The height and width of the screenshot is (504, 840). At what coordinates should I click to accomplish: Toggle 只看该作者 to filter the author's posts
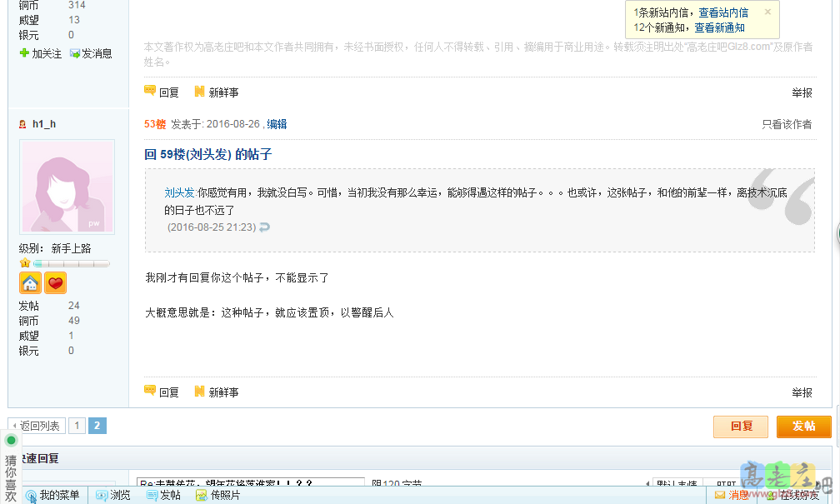pos(786,122)
